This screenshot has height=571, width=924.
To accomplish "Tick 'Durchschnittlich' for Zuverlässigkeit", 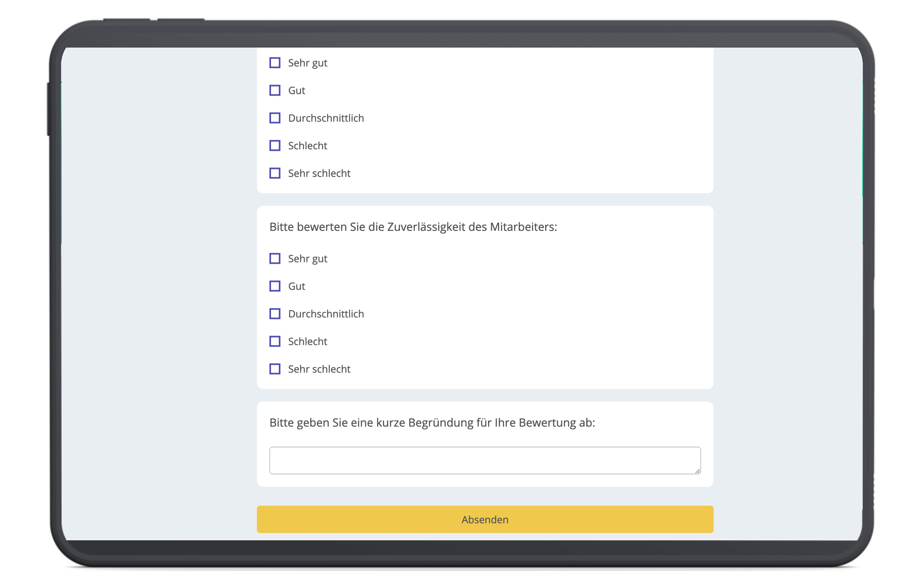I will tap(275, 313).
